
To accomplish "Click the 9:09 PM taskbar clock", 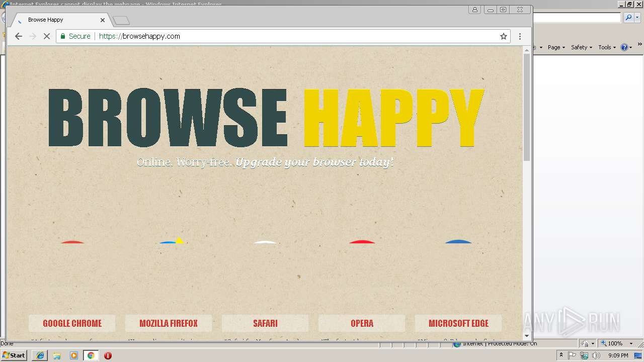I will (x=618, y=355).
